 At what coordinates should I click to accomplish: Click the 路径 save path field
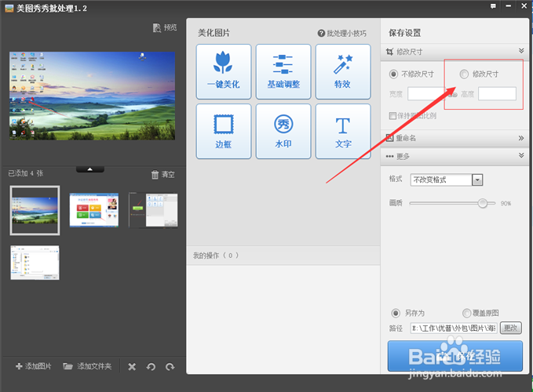pyautogui.click(x=454, y=328)
